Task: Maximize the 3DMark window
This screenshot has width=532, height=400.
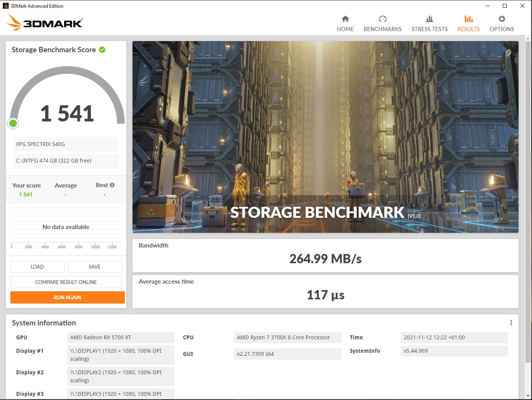Action: click(x=505, y=6)
